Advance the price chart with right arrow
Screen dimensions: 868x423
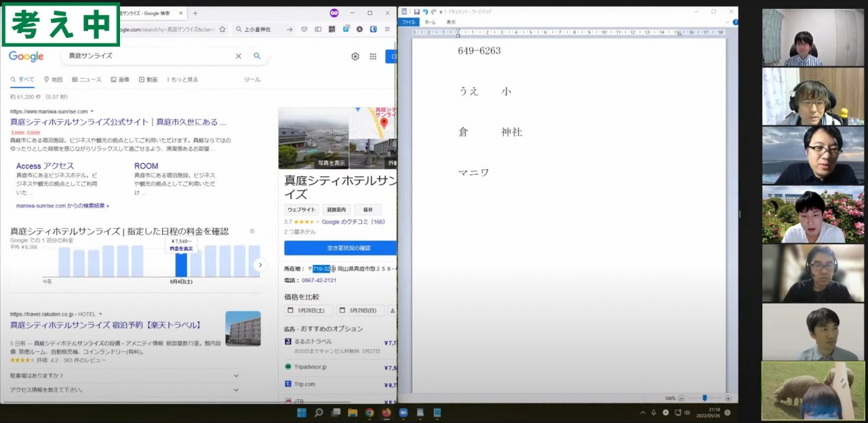click(260, 265)
